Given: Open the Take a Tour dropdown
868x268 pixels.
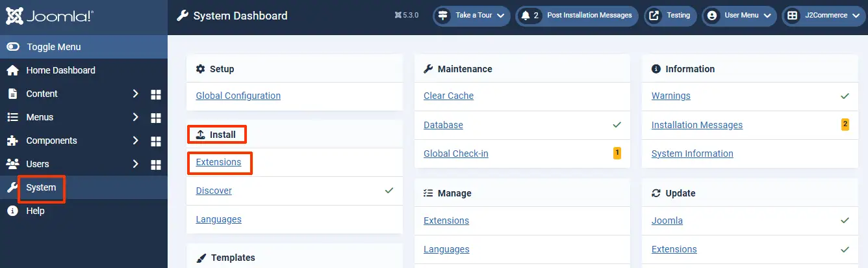Looking at the screenshot, I should pyautogui.click(x=472, y=16).
